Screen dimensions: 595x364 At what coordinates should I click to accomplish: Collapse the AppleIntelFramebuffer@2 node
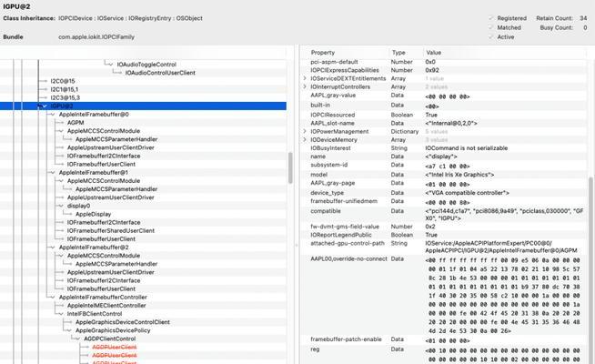coord(53,248)
